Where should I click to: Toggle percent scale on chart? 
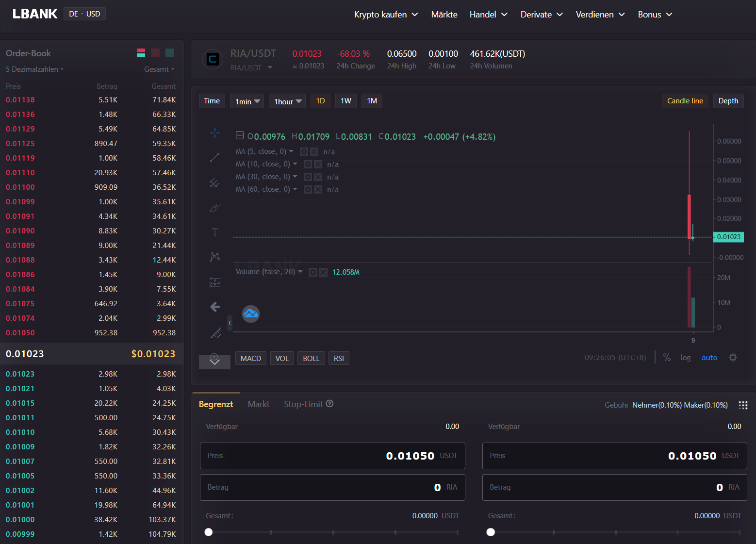[667, 358]
